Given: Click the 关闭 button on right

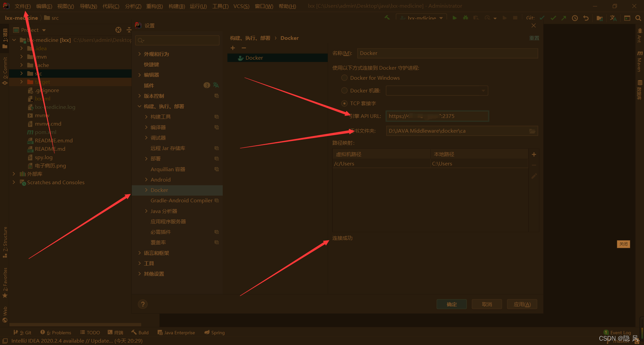Looking at the screenshot, I should tap(623, 244).
